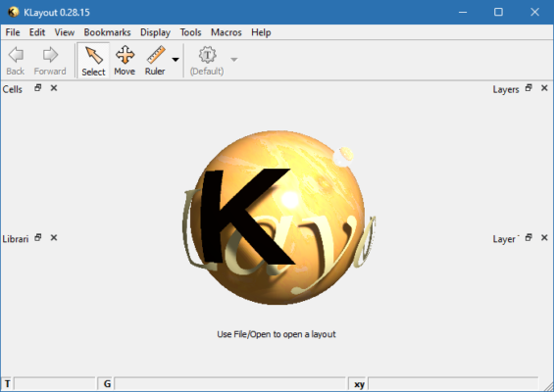The width and height of the screenshot is (554, 392).
Task: Click the (Default) technology gear icon
Action: [x=207, y=61]
